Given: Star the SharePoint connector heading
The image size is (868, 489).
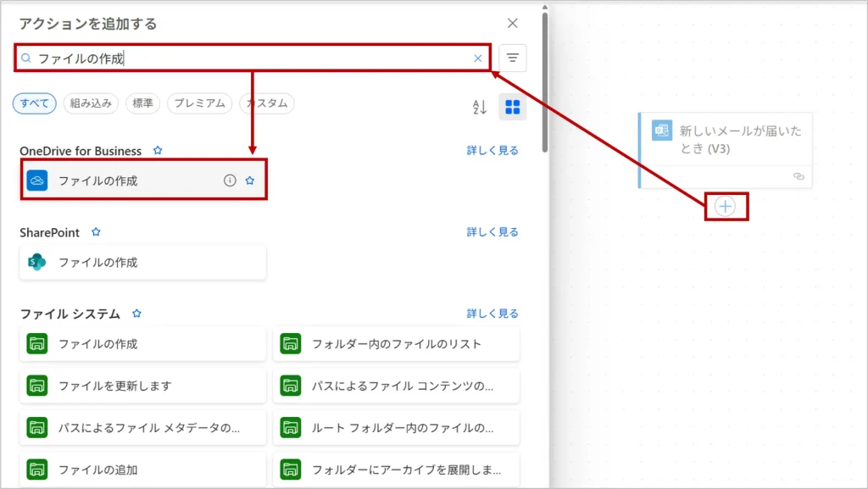Looking at the screenshot, I should (96, 232).
